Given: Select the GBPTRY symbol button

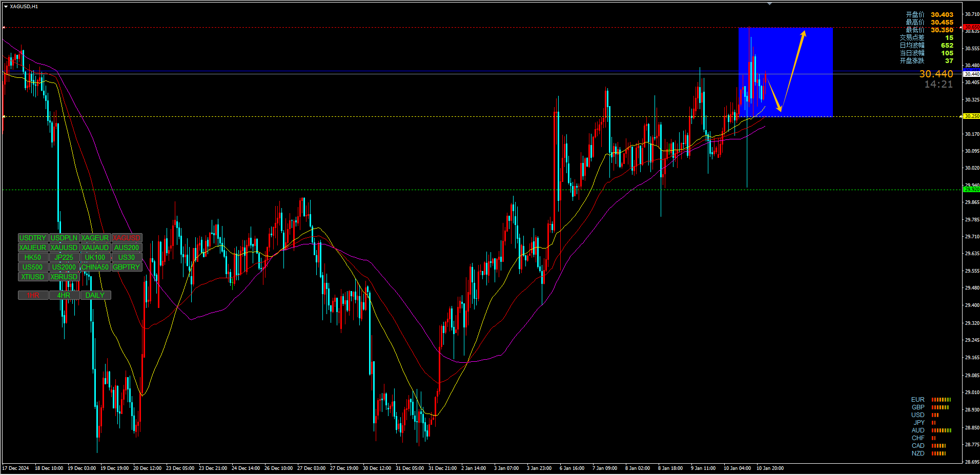Looking at the screenshot, I should (127, 267).
